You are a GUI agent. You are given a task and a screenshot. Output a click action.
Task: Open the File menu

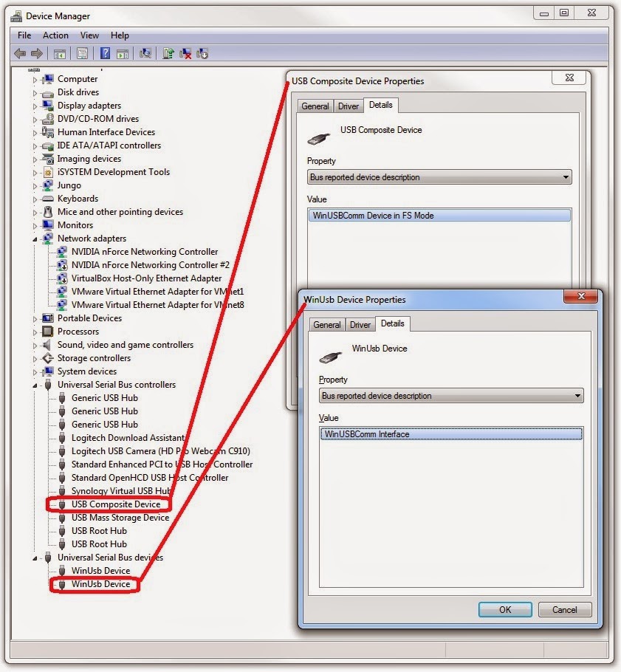(24, 35)
